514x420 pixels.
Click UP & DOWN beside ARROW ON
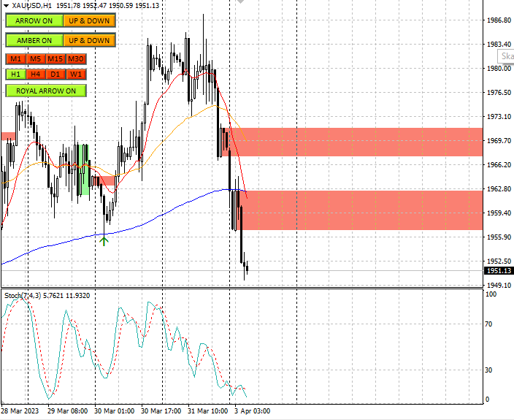[x=89, y=20]
